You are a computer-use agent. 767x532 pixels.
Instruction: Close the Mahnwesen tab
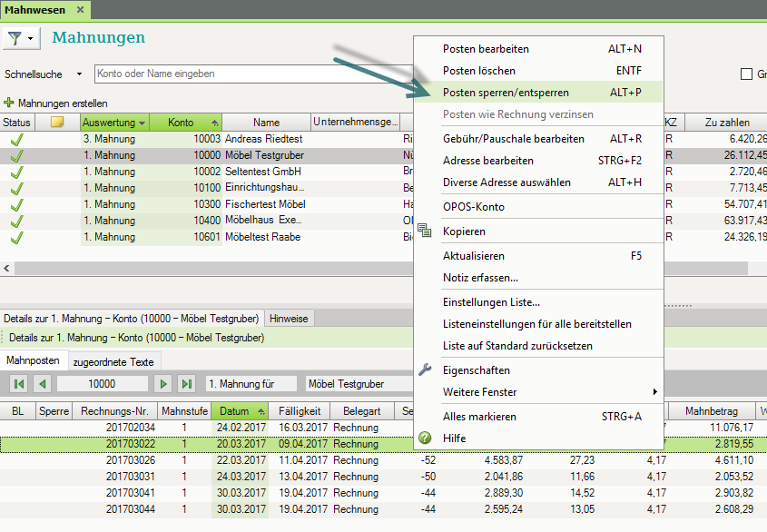pos(80,10)
